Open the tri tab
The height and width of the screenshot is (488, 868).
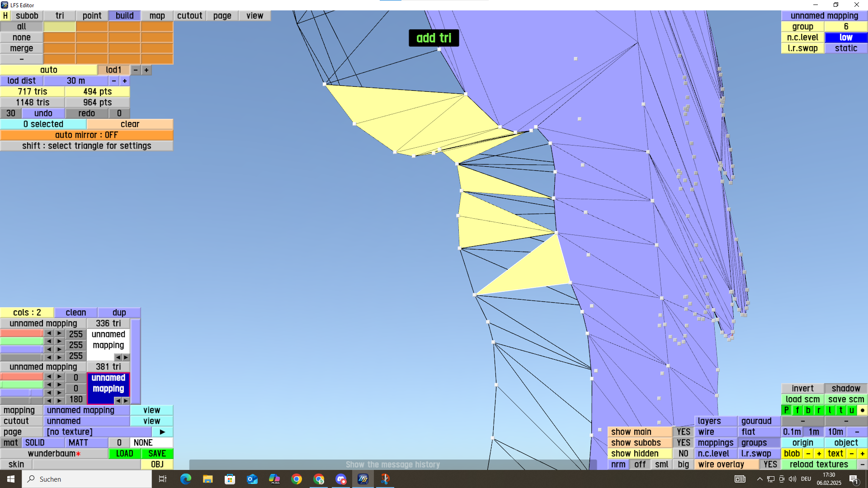pyautogui.click(x=60, y=16)
